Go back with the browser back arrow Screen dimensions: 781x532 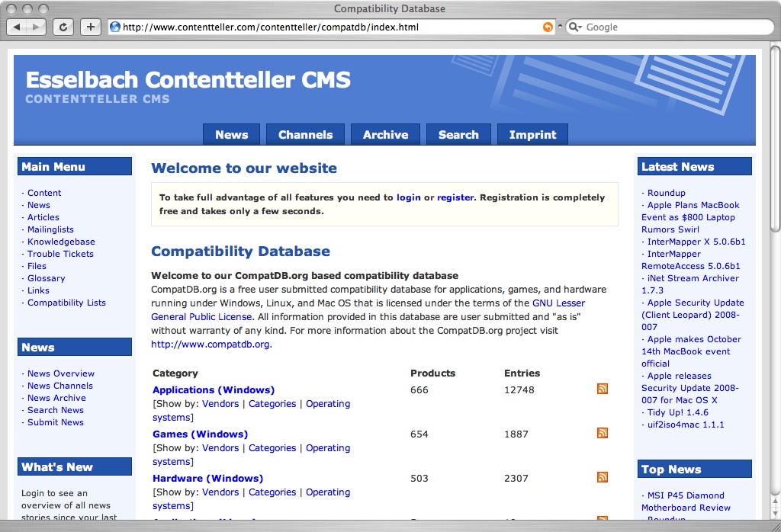pos(17,27)
